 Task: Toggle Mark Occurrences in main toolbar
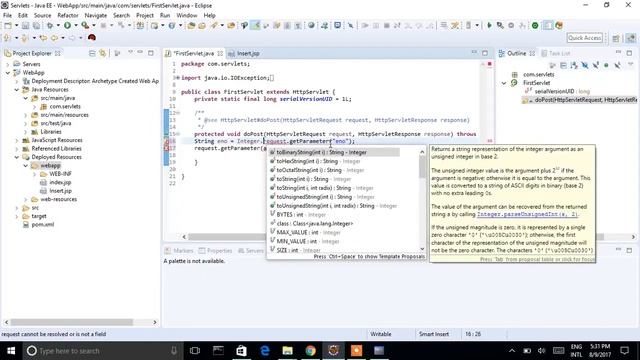pyautogui.click(x=256, y=26)
